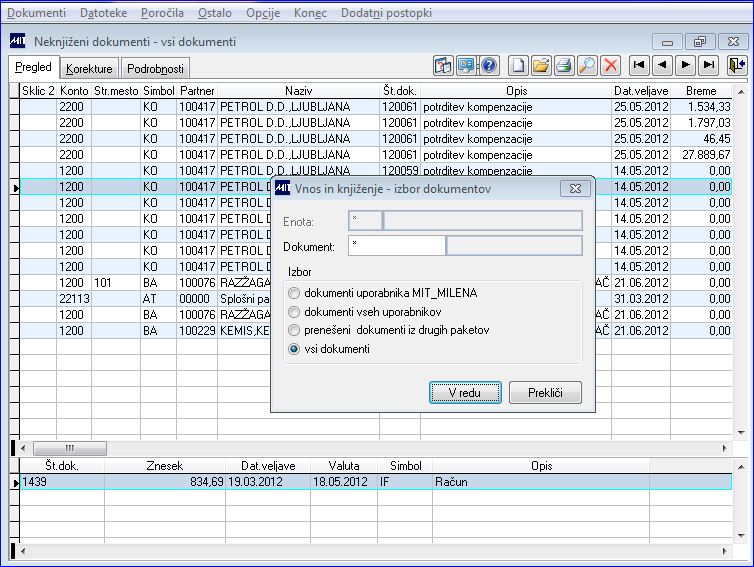The height and width of the screenshot is (567, 754).
Task: Open the Ostalo menu
Action: pyautogui.click(x=214, y=13)
